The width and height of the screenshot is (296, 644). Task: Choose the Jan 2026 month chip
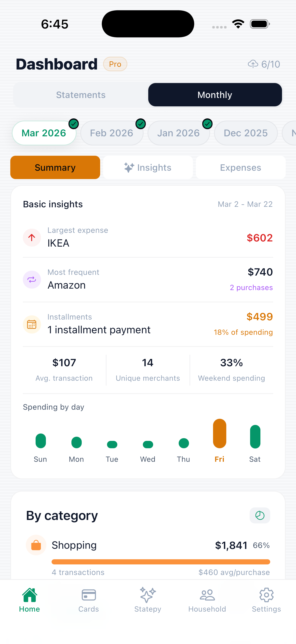click(x=178, y=133)
